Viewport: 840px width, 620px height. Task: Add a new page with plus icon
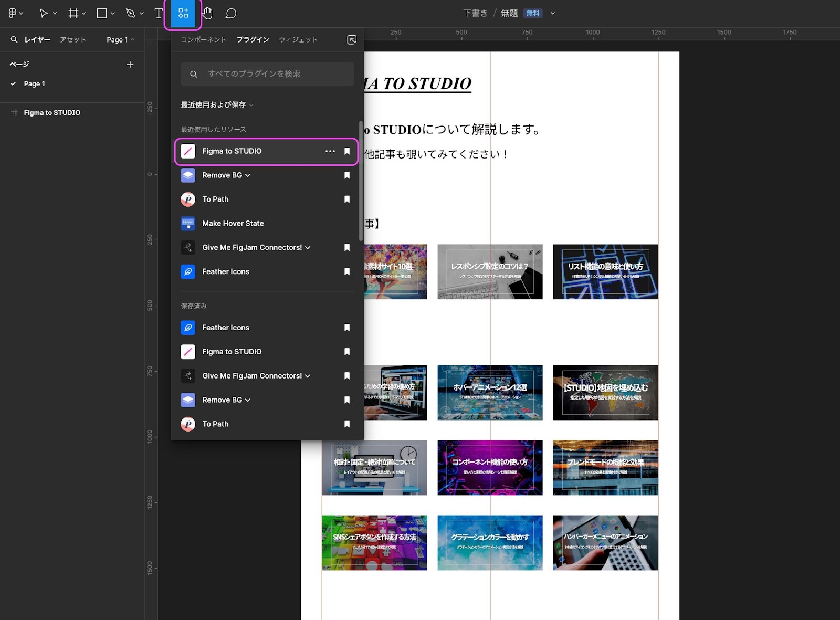tap(130, 64)
